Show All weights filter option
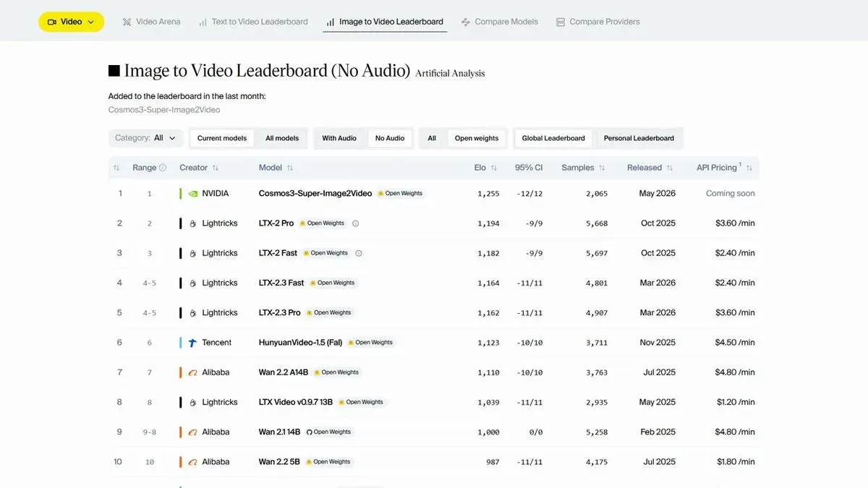Screen dimensions: 868x488 [432, 138]
